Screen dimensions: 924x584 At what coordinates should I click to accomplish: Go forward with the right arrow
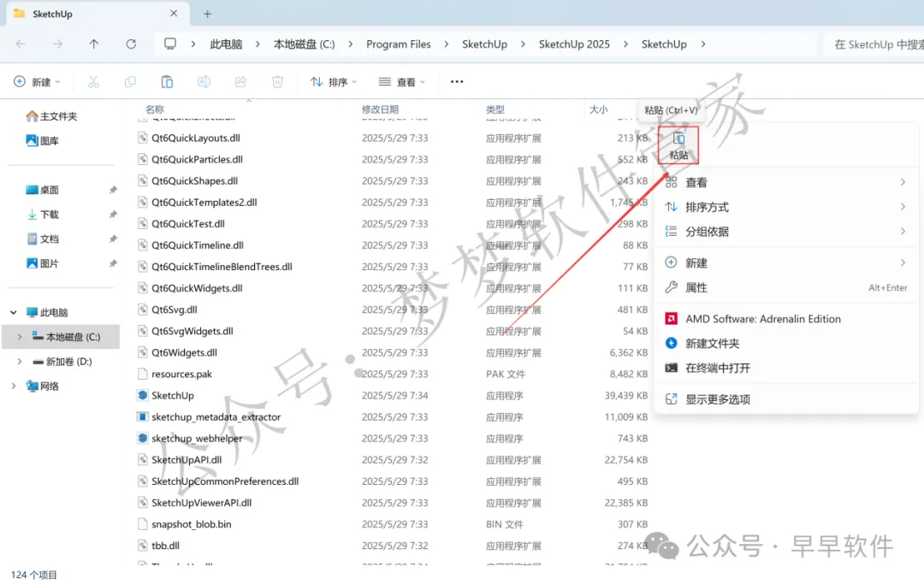pos(57,44)
